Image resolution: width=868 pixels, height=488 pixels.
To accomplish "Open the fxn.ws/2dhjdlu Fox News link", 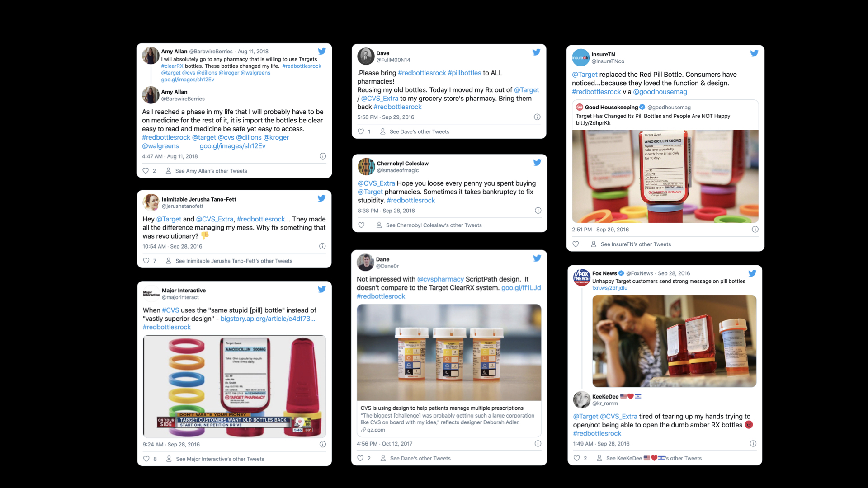I will (x=610, y=288).
